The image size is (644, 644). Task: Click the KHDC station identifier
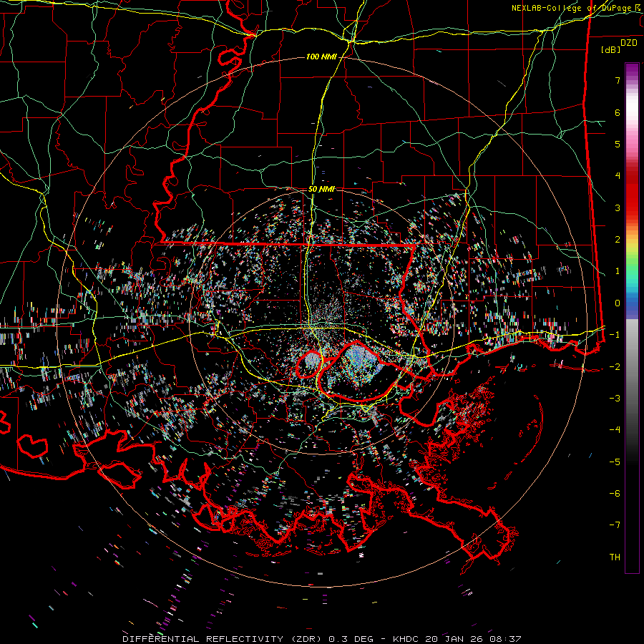pos(406,639)
